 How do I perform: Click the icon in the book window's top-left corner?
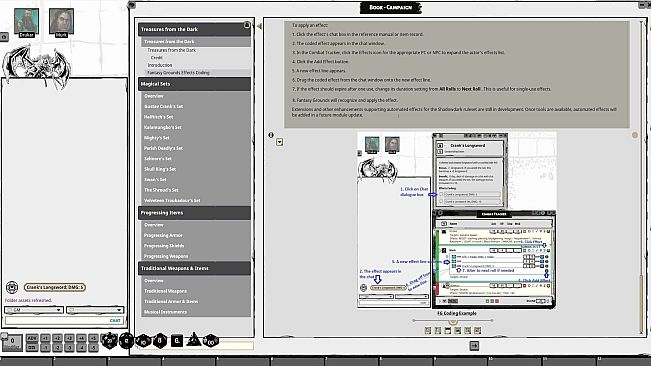[132, 5]
